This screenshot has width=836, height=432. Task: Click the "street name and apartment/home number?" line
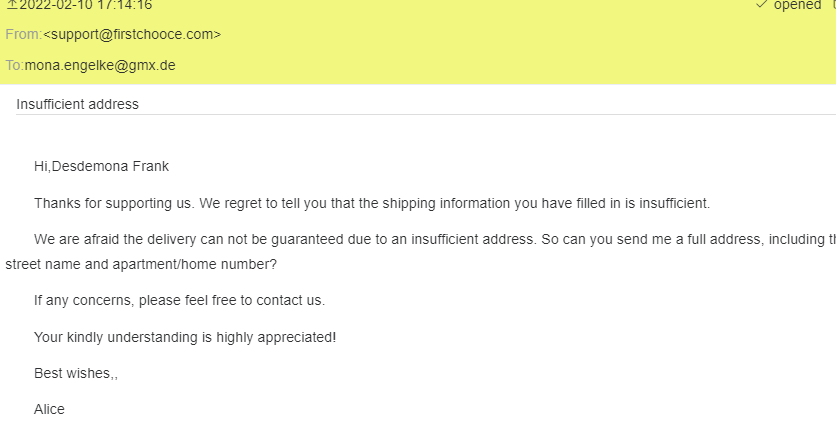[141, 265]
